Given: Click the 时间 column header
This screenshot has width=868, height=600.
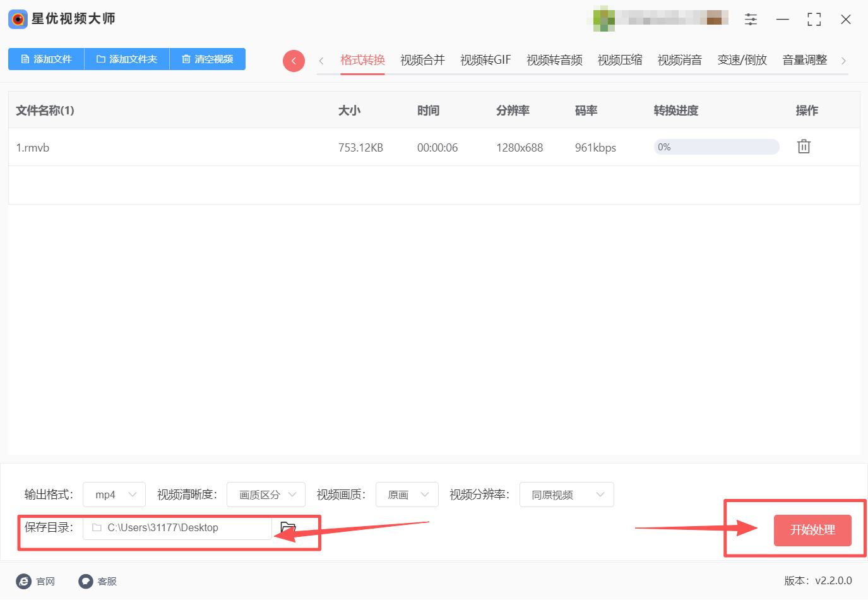Looking at the screenshot, I should pyautogui.click(x=428, y=111).
